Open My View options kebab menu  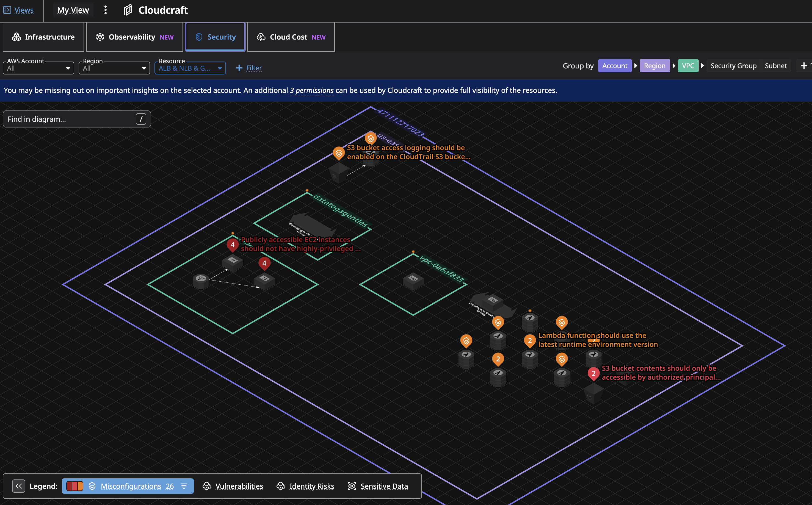105,10
